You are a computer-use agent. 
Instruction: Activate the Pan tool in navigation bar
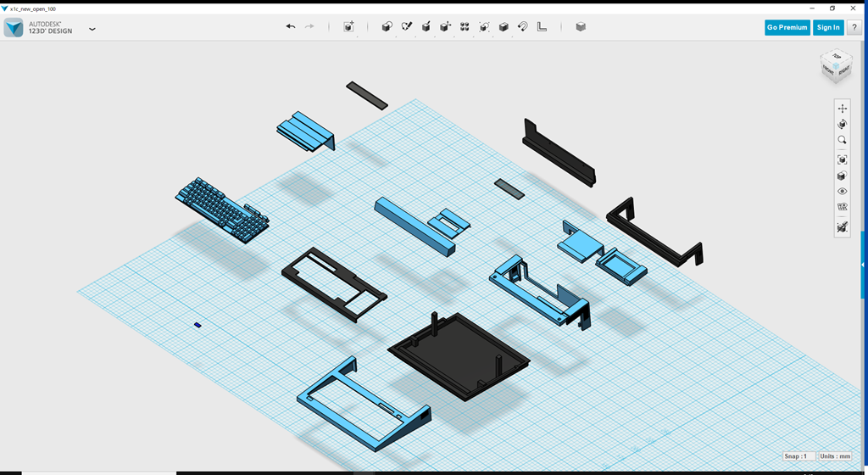[x=842, y=109]
